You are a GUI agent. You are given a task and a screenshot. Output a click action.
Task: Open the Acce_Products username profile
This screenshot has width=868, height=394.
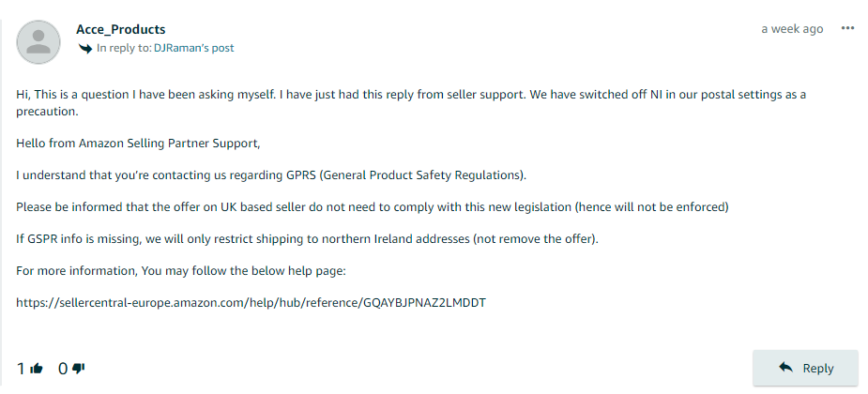point(121,29)
